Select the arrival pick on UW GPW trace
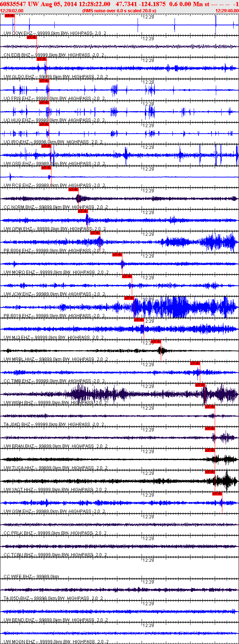This screenshot has width=239, height=644. [x=83, y=211]
